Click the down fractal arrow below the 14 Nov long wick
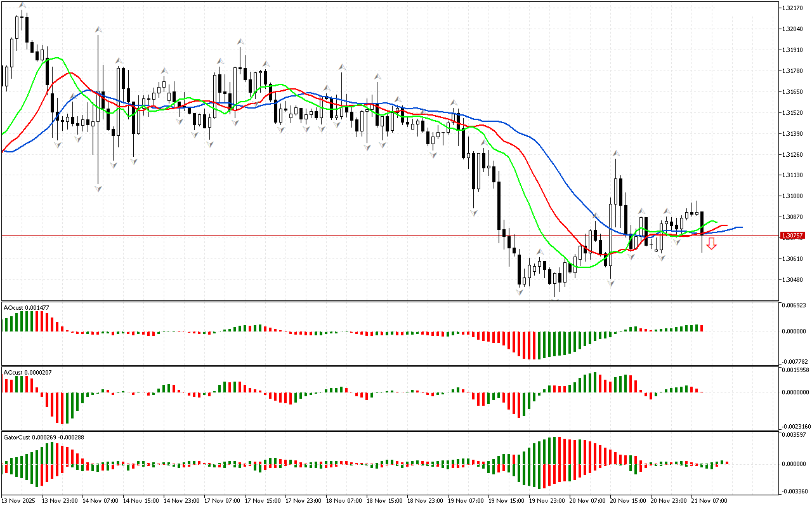The width and height of the screenshot is (812, 508). (x=98, y=189)
